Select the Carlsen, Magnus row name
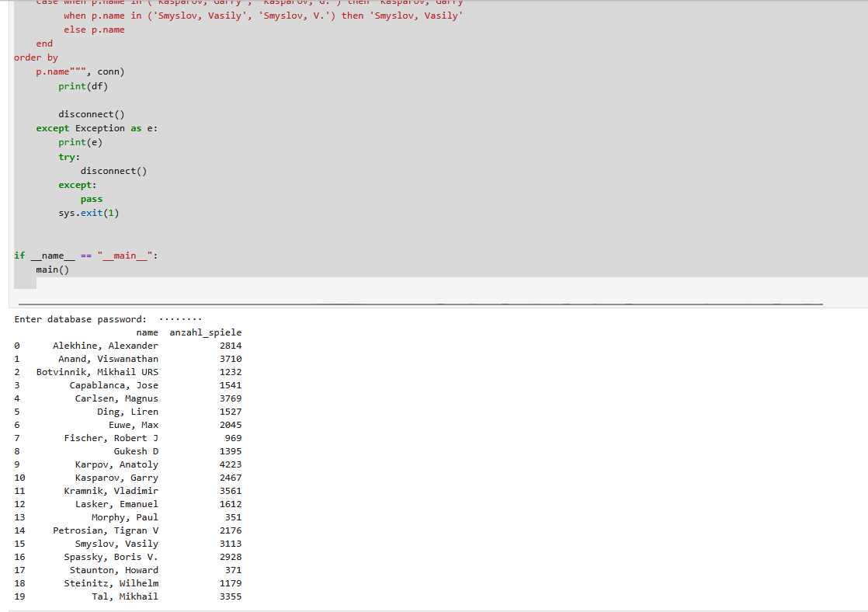 tap(116, 398)
